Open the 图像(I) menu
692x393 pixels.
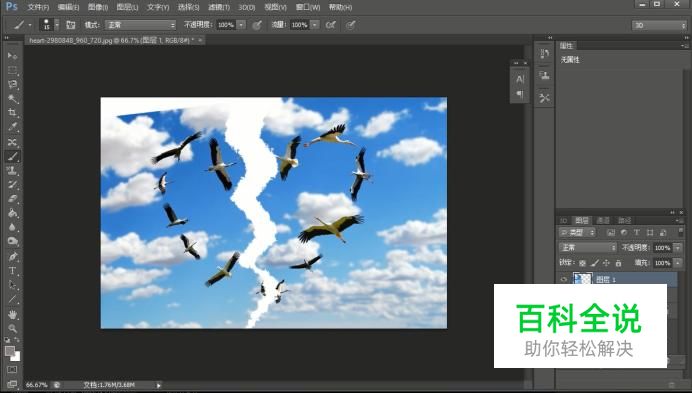click(x=98, y=7)
